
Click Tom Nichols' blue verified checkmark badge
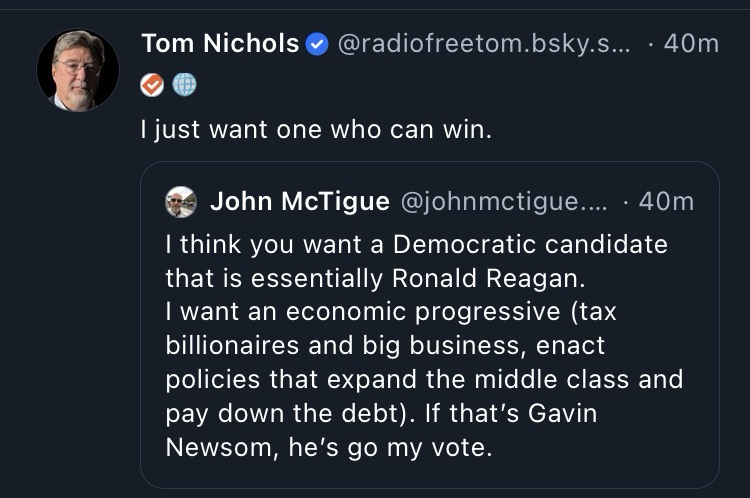(317, 44)
